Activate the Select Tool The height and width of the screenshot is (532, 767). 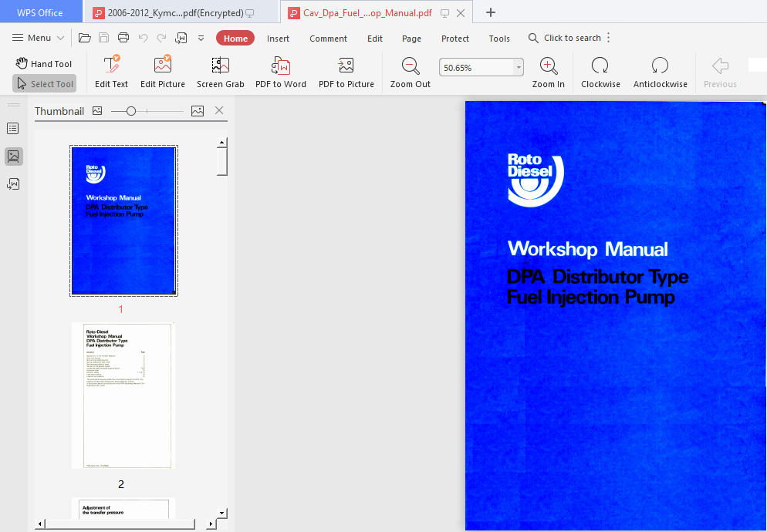point(45,83)
